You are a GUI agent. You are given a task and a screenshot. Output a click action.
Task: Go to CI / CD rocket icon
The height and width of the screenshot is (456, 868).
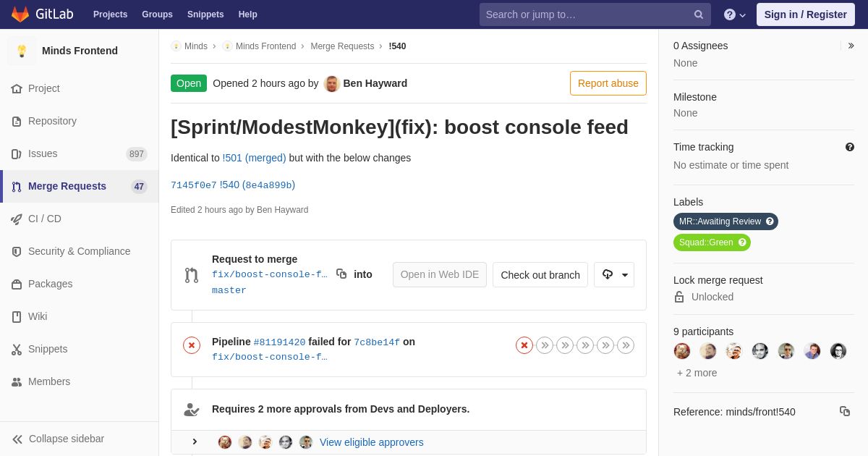[x=17, y=219]
